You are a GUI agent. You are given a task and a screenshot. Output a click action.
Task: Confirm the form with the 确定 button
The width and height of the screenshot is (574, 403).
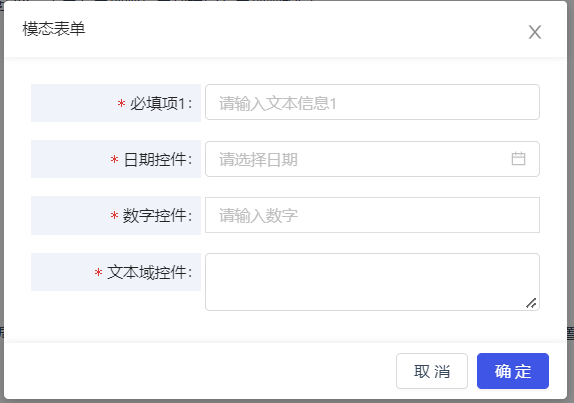point(512,371)
